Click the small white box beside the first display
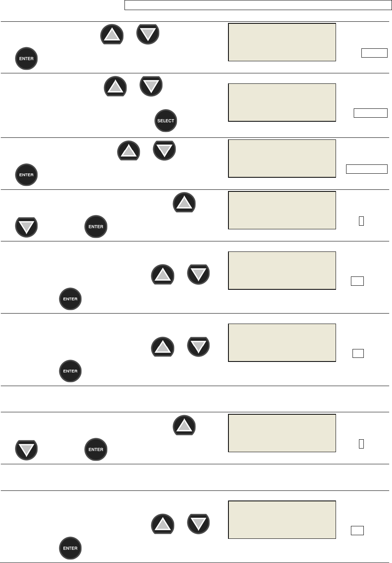 [374, 53]
